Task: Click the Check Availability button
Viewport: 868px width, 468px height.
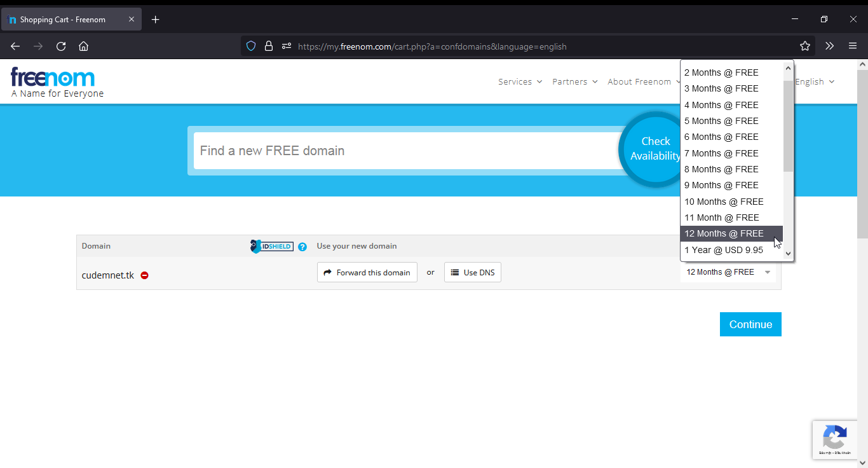Action: tap(655, 149)
